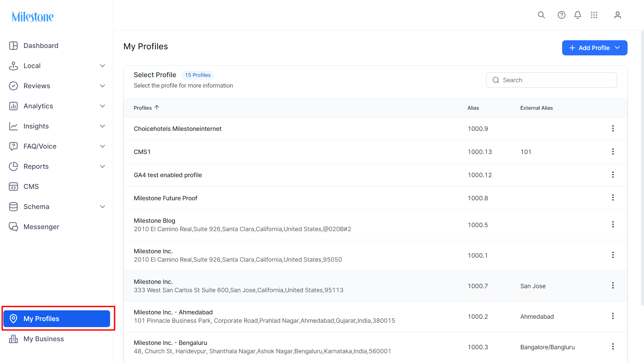
Task: Open the Analytics menu label
Action: [38, 106]
